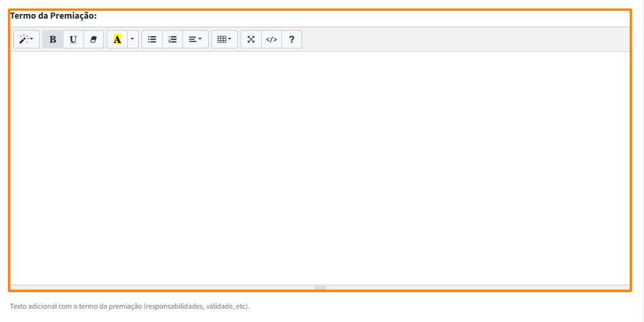This screenshot has height=322, width=644.
Task: Apply the yellow highlighted A recent color
Action: coord(117,40)
